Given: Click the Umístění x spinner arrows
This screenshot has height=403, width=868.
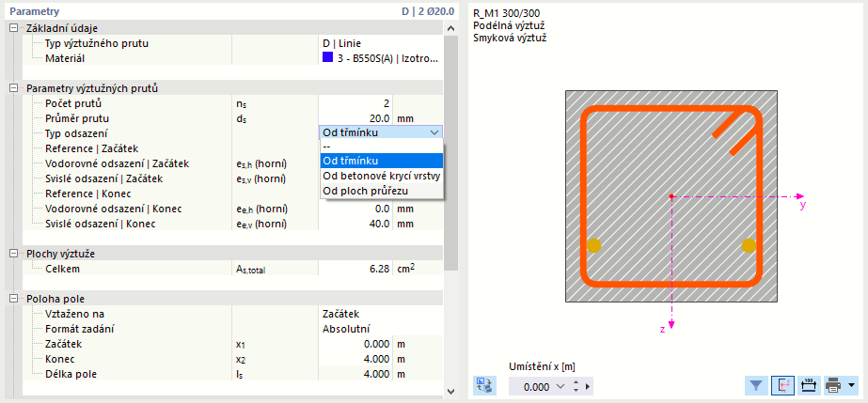Looking at the screenshot, I should tap(576, 386).
